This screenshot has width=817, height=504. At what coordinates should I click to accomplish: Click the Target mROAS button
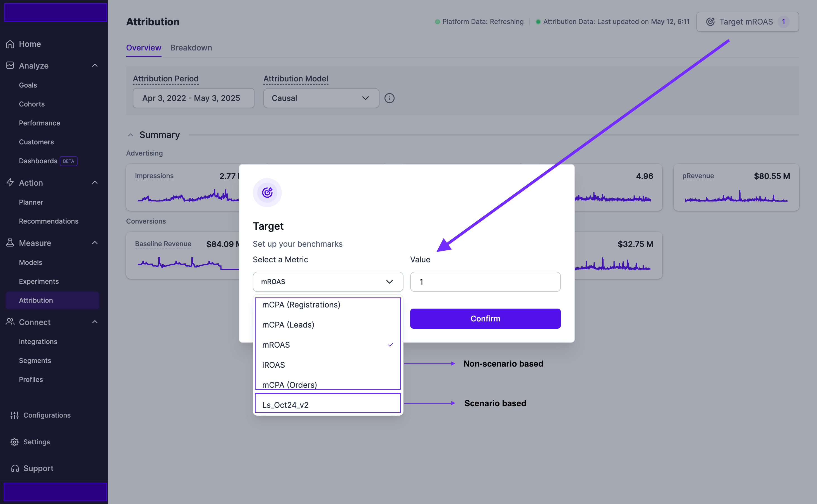747,22
